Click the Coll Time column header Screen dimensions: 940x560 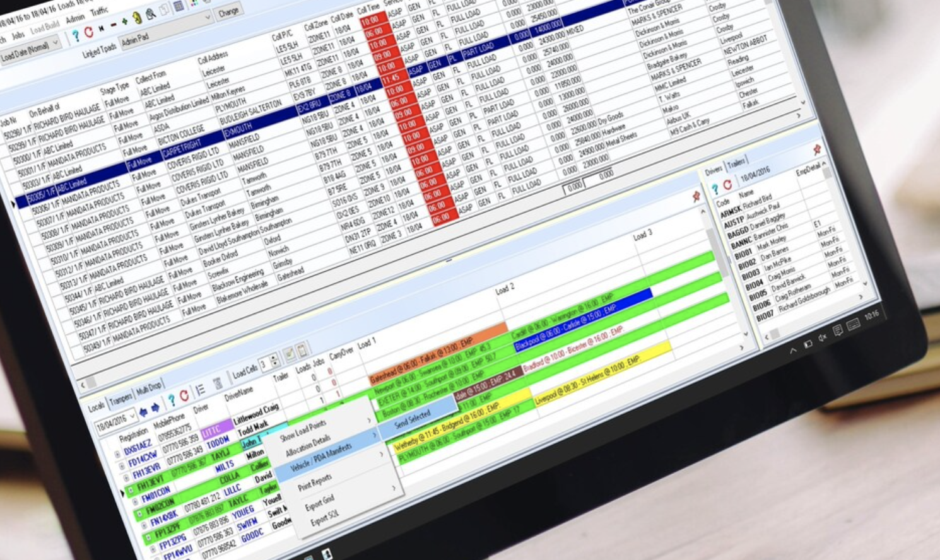coord(368,9)
